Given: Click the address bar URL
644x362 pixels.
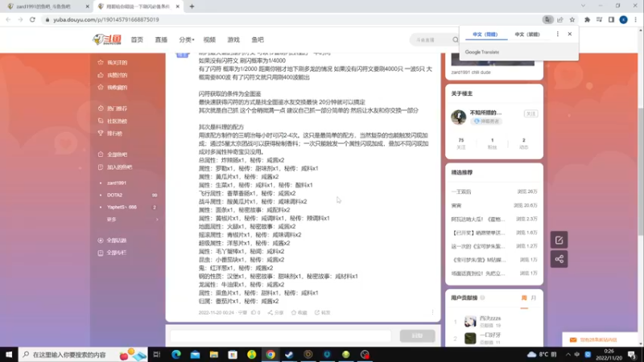Looking at the screenshot, I should (106, 19).
